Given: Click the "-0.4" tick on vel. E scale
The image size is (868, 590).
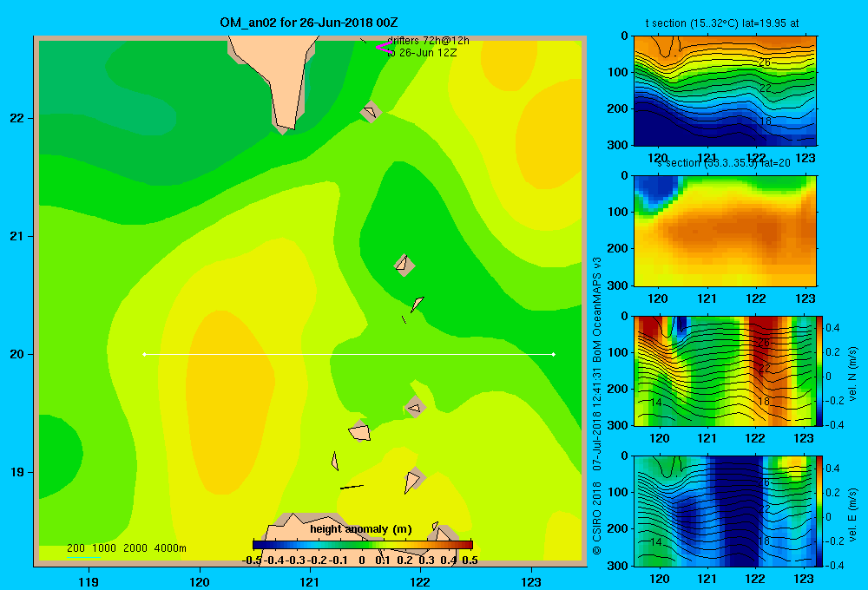Looking at the screenshot, I should (834, 565).
